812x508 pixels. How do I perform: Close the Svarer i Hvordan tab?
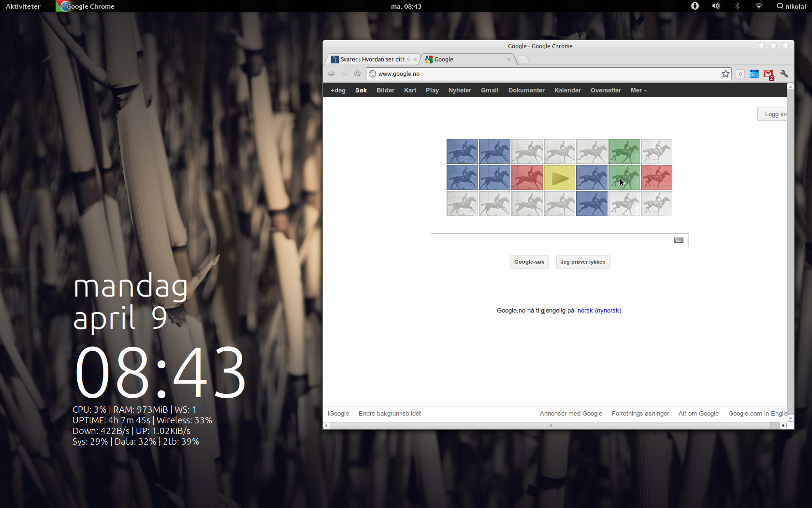pyautogui.click(x=415, y=60)
